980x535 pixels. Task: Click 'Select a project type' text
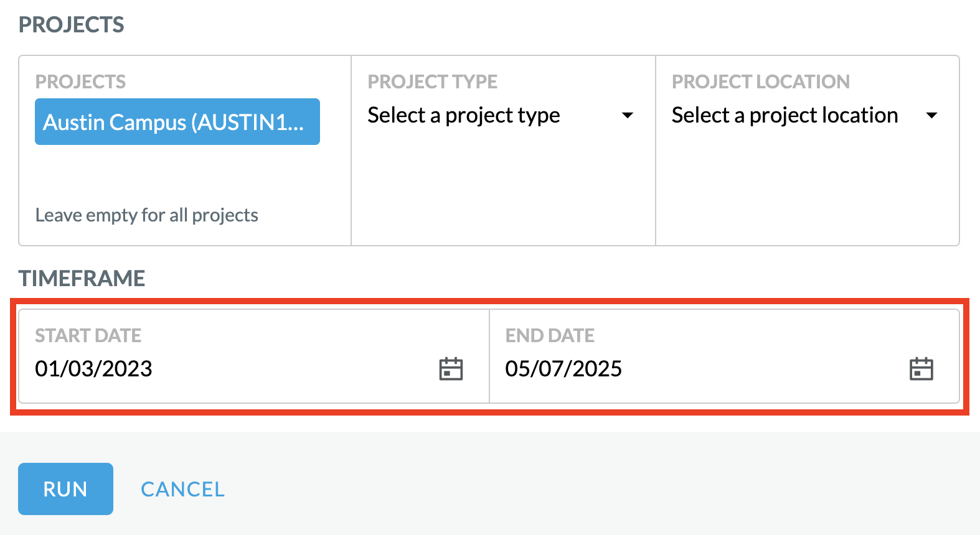[x=464, y=116]
